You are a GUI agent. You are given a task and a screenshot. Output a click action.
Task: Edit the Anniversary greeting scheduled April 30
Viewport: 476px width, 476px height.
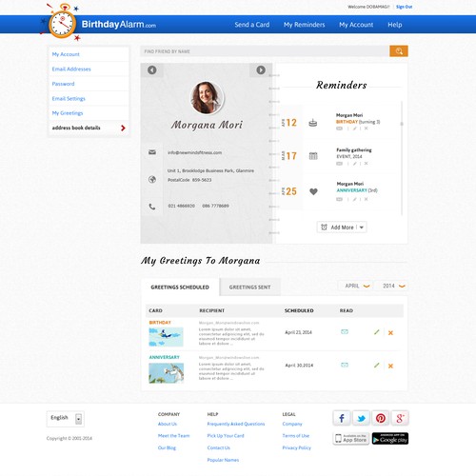pyautogui.click(x=377, y=366)
